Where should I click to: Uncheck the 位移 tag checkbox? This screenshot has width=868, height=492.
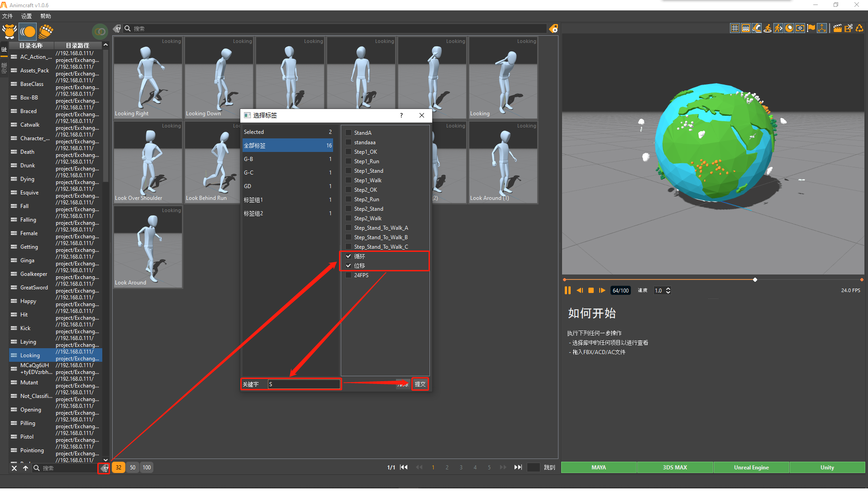(348, 265)
